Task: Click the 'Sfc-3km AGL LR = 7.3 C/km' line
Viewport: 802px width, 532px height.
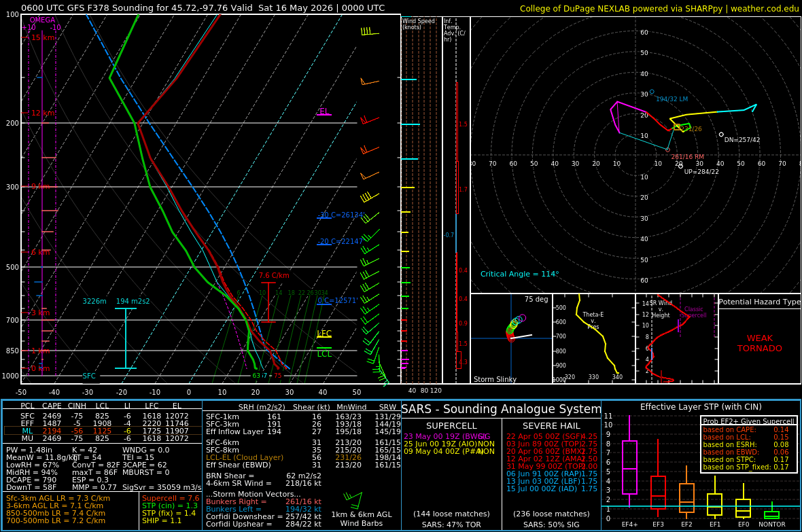Action: [x=58, y=498]
